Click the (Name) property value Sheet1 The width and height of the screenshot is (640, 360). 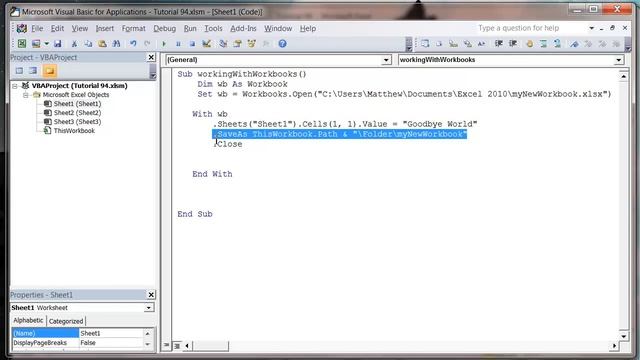111,333
